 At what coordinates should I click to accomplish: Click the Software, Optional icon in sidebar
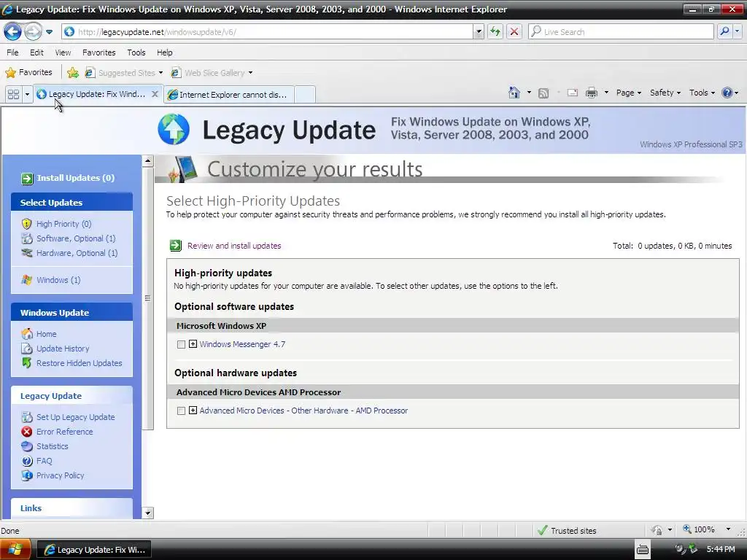pos(27,238)
